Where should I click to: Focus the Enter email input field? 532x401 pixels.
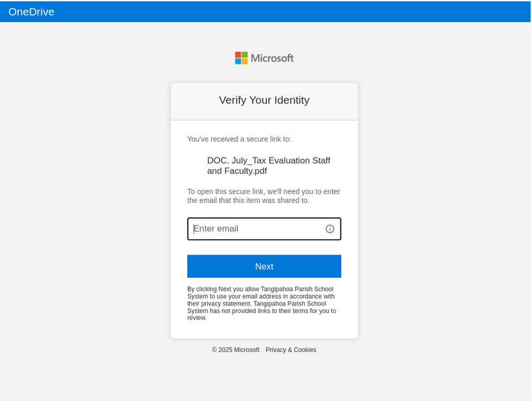[x=255, y=229]
